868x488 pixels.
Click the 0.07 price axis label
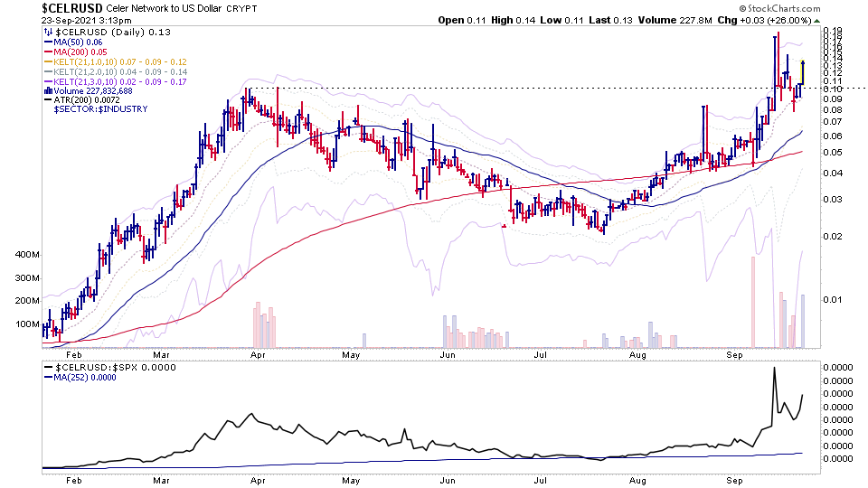point(833,122)
